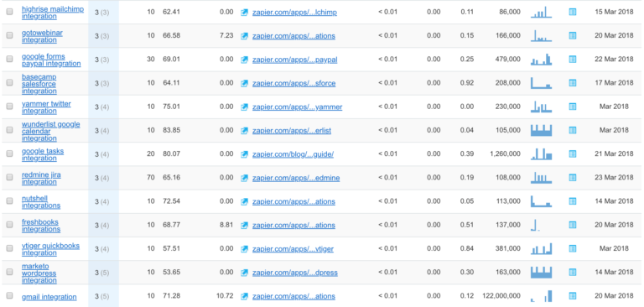
Task: Open external link icon for marketo wordpress row
Action: 244,273
